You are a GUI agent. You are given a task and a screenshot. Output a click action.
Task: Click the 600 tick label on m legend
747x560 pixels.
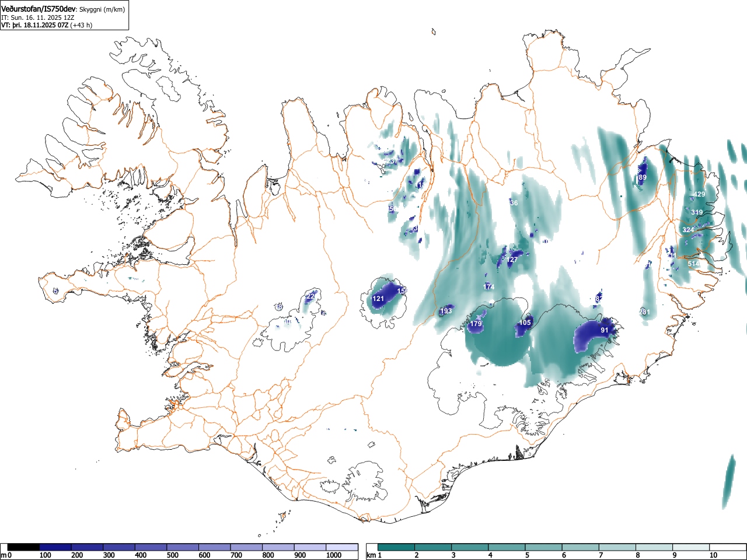click(205, 555)
